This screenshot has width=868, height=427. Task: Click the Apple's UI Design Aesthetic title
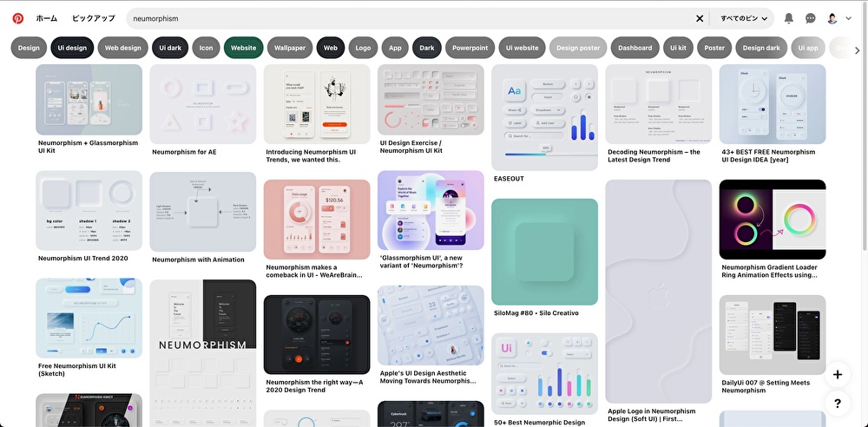(427, 378)
